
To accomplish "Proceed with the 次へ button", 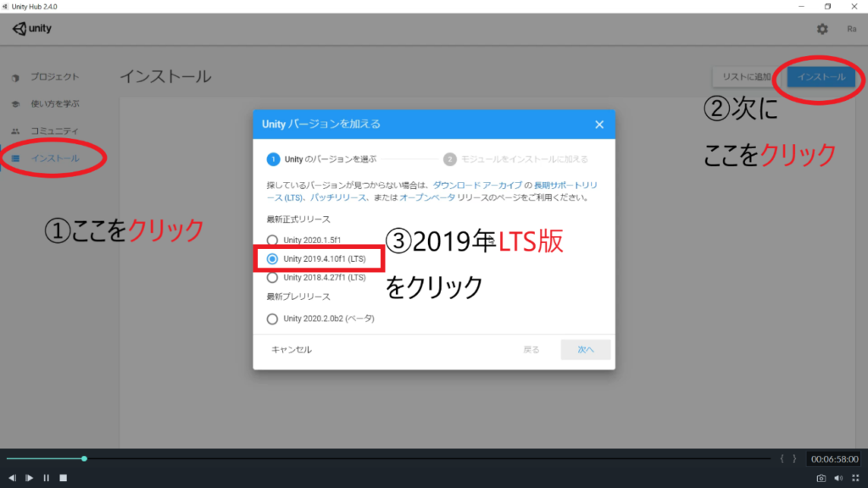I will [586, 350].
